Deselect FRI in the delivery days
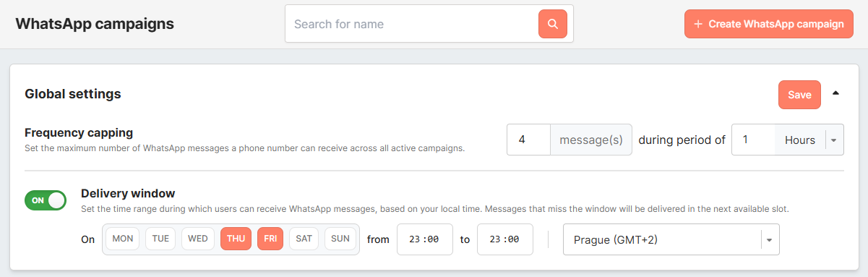The image size is (868, 277). pos(270,239)
